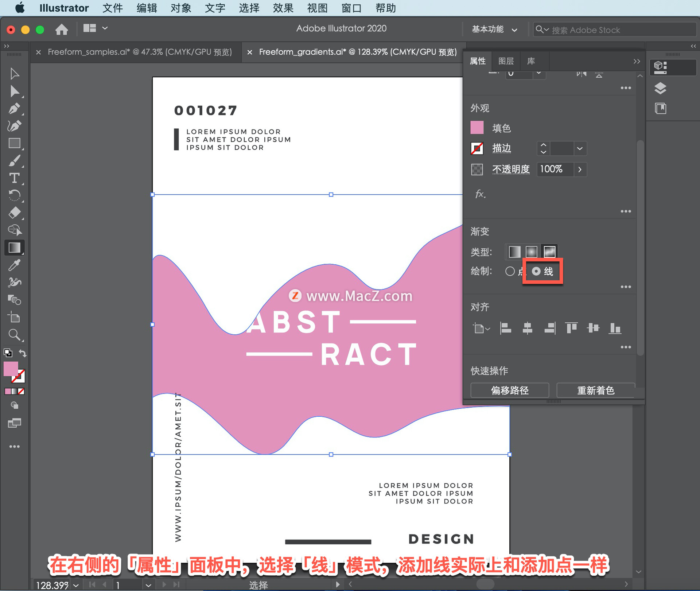Enable the Points draw mode radio
Viewport: 700px width, 591px height.
(510, 271)
